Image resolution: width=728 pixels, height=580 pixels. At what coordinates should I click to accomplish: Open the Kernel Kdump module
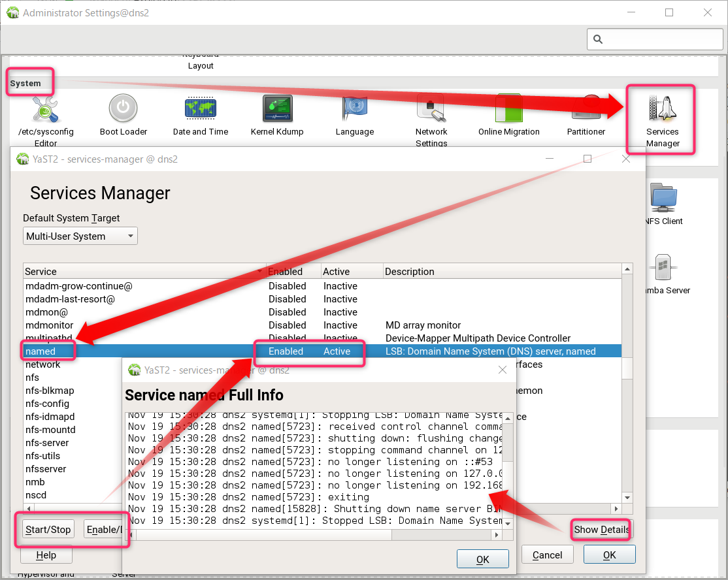277,108
